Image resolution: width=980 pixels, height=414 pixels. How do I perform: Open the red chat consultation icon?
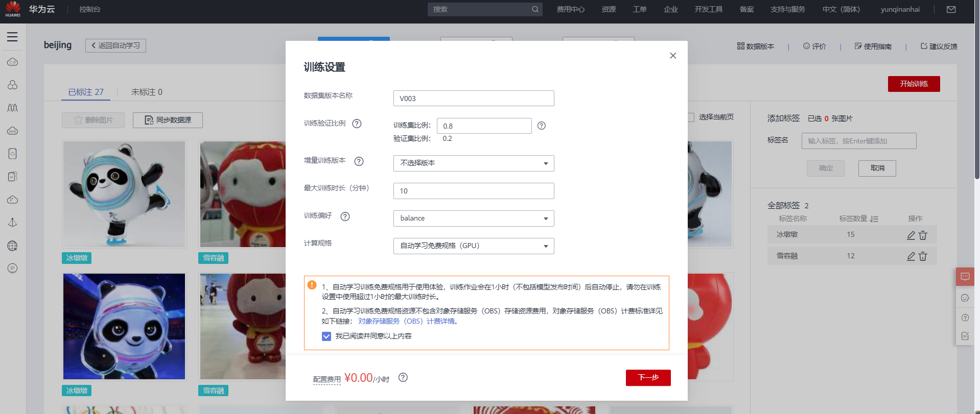tap(965, 277)
